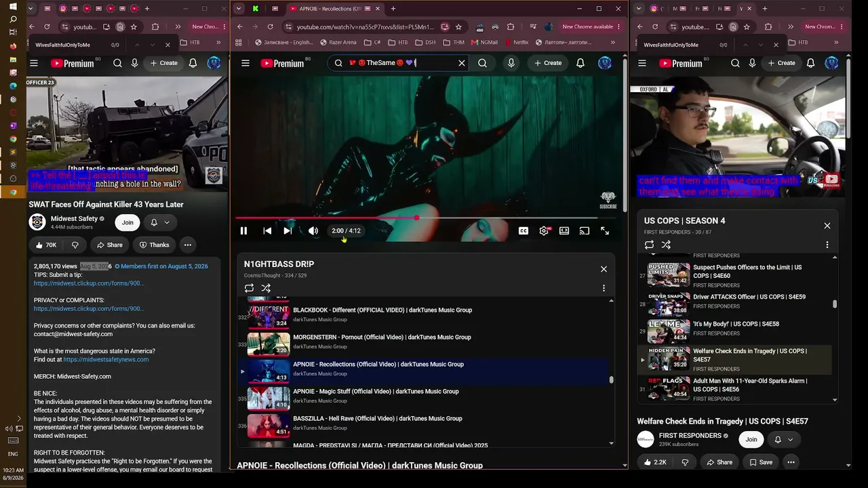Open more actions for SWAT video
Screen dimensions: 868x488
pyautogui.click(x=188, y=245)
